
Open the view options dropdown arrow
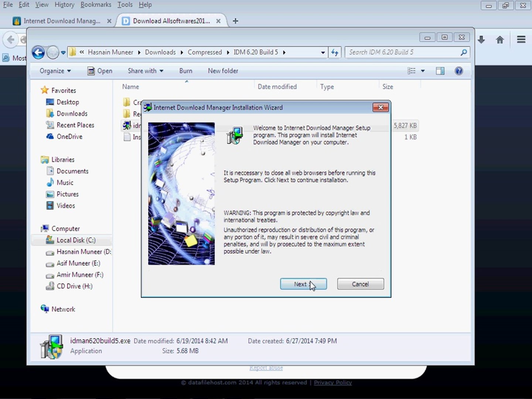tap(423, 71)
